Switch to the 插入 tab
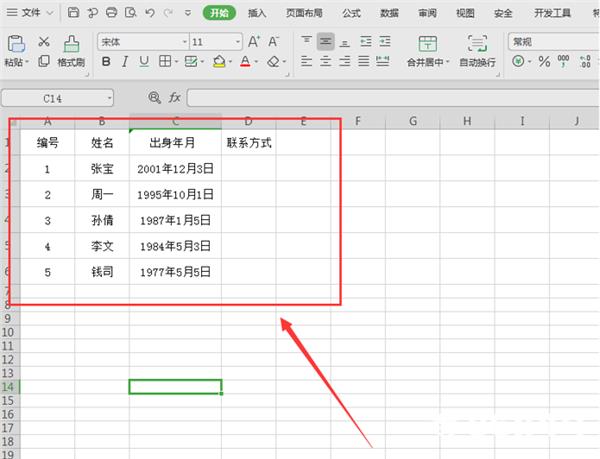The width and height of the screenshot is (600, 459). [x=257, y=13]
